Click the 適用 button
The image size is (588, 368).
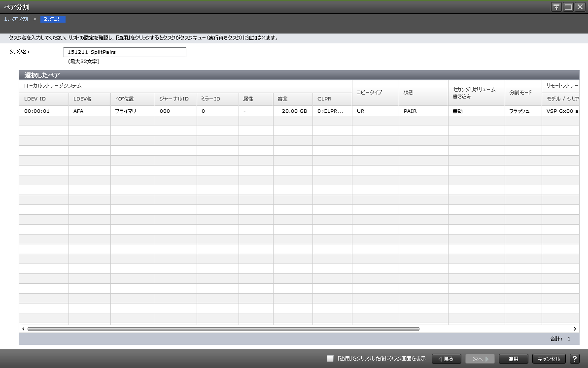tap(513, 359)
